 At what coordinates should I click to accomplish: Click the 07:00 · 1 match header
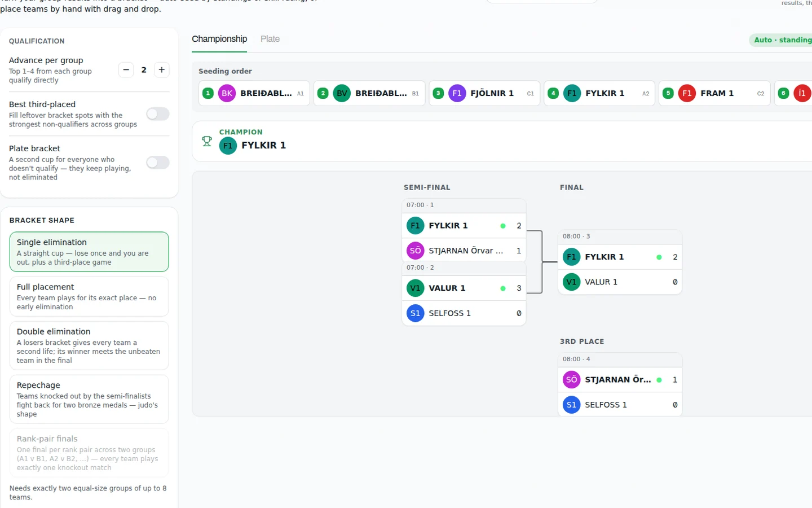point(464,205)
